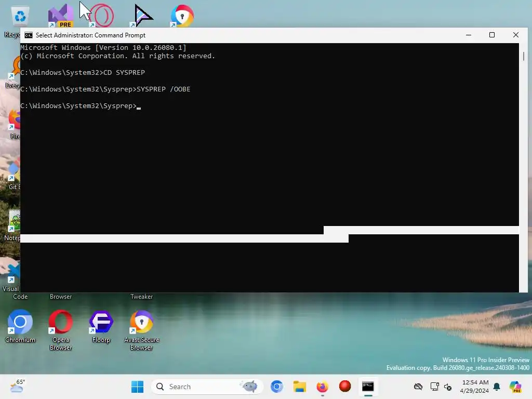Open Chromium from the taskbar
This screenshot has height=399, width=532.
coord(277,387)
